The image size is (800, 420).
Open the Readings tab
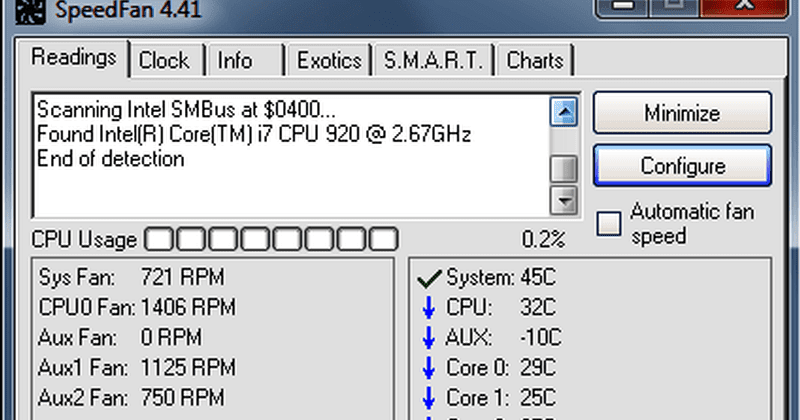coord(73,58)
